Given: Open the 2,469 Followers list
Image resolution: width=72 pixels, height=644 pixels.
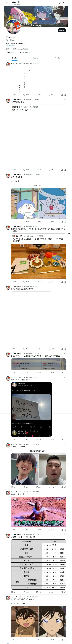Looking at the screenshot, I should [x=24, y=52].
